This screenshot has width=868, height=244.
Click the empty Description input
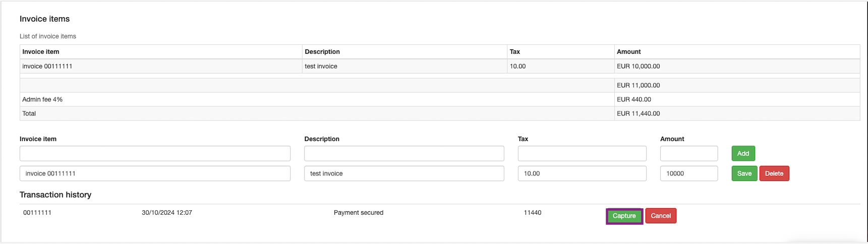point(404,153)
